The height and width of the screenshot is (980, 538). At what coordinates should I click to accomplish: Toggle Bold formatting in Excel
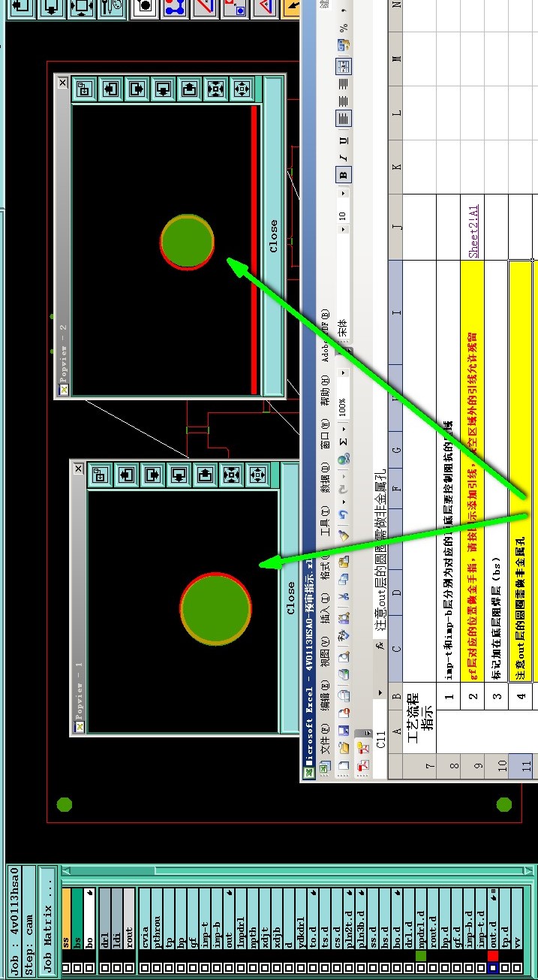point(343,174)
